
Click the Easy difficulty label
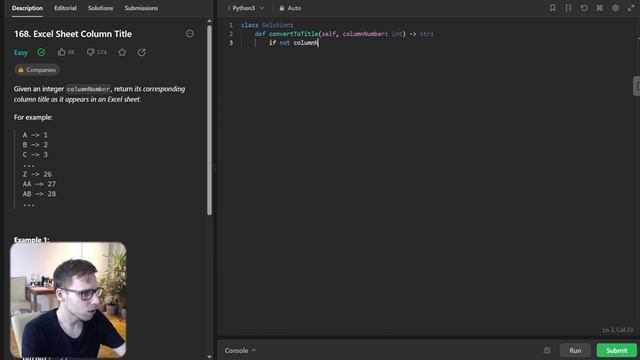(21, 53)
